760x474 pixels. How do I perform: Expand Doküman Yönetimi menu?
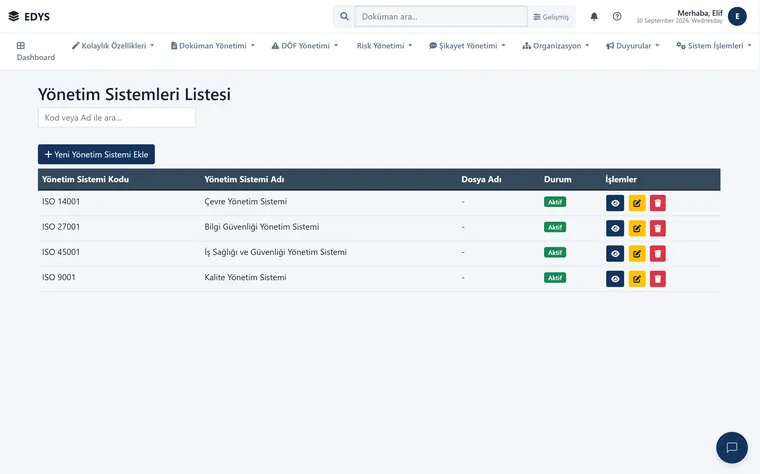coord(213,46)
